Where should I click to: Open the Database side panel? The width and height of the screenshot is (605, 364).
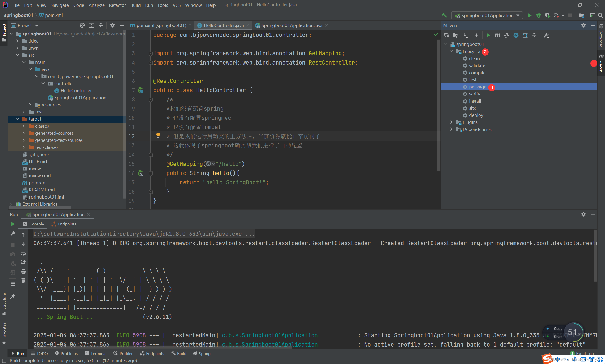pyautogui.click(x=601, y=36)
